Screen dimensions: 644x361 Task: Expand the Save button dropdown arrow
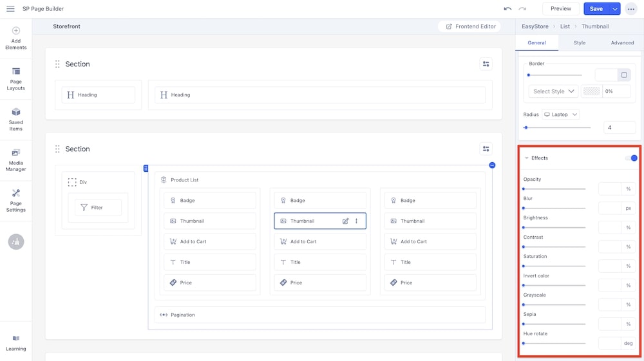coord(614,8)
